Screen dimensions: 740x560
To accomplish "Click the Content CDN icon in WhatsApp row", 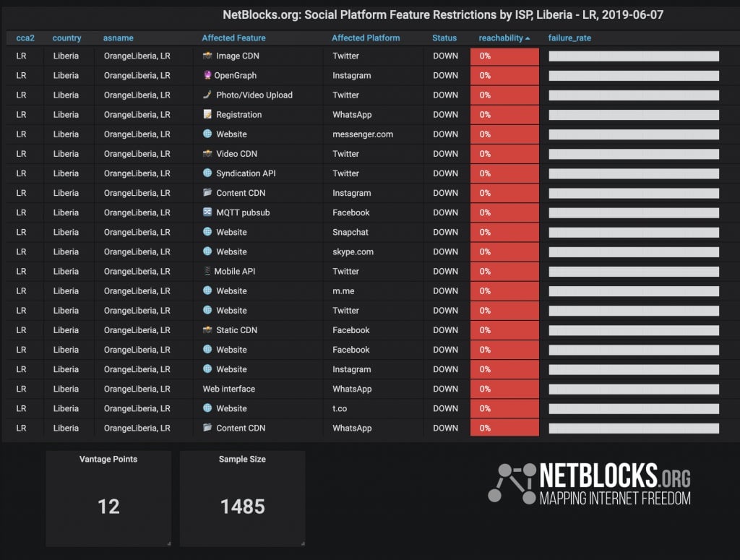I will click(207, 428).
